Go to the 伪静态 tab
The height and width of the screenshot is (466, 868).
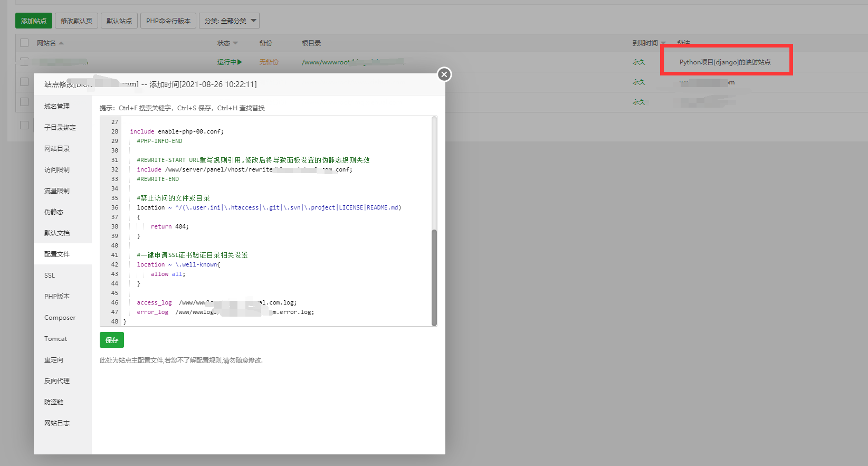click(63, 212)
